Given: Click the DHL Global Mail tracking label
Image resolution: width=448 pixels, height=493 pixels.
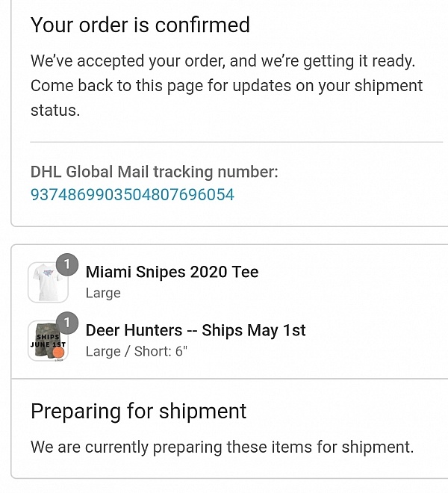Looking at the screenshot, I should 154,172.
